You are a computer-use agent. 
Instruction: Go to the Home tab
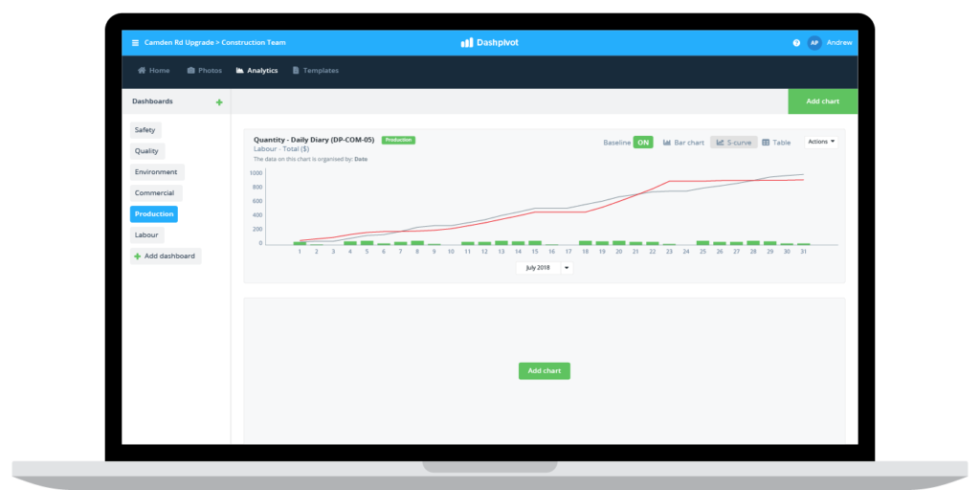point(153,71)
